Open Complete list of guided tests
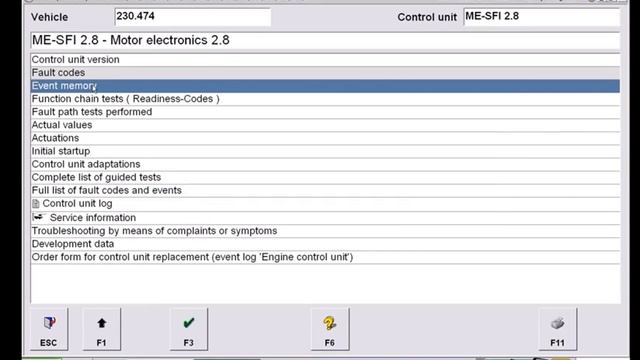The image size is (640, 360). (325, 177)
